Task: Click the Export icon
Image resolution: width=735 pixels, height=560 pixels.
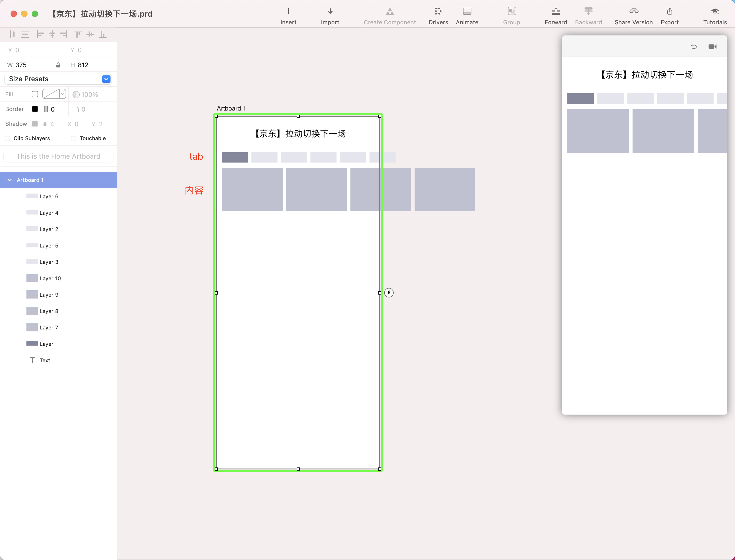Action: (x=669, y=11)
